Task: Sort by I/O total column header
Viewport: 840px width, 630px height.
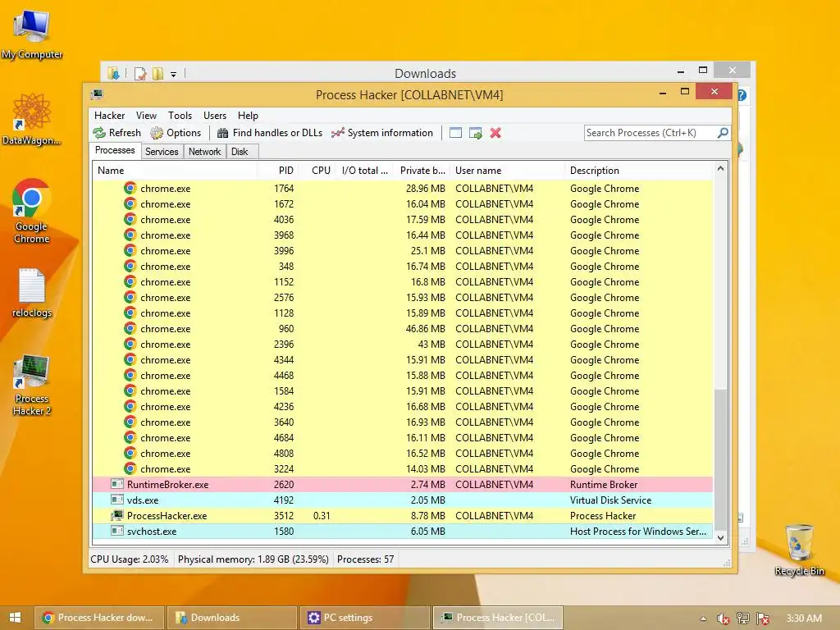Action: coord(364,171)
